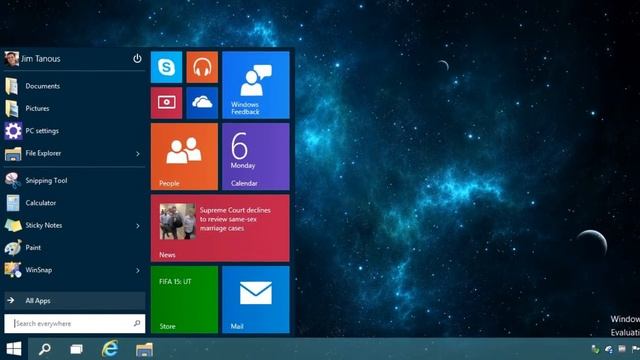Click the magnifier icon in the search box
This screenshot has height=360, width=640.
pyautogui.click(x=137, y=324)
